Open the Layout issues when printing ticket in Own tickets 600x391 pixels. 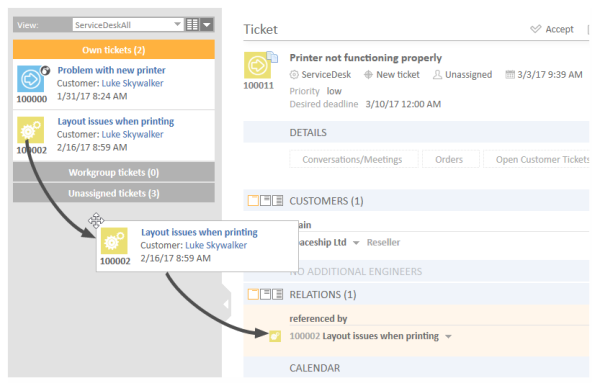click(116, 121)
